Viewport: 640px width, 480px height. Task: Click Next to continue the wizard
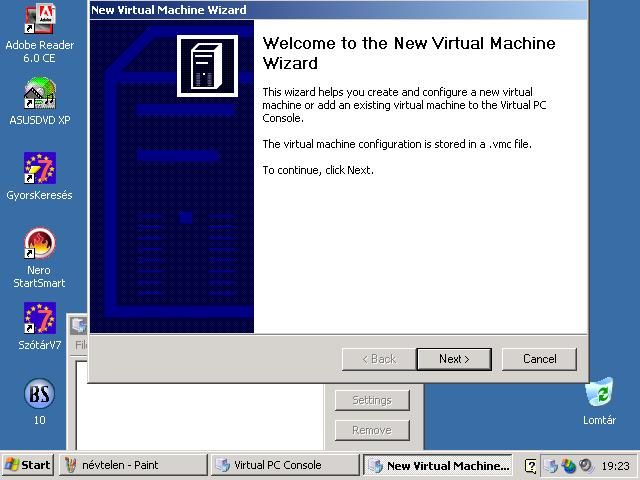454,359
